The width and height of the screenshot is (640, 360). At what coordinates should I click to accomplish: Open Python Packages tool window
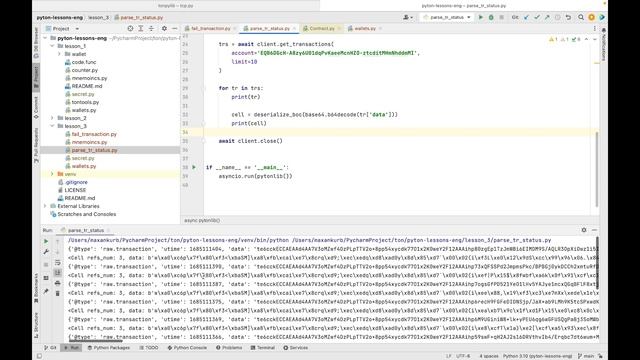tap(109, 348)
